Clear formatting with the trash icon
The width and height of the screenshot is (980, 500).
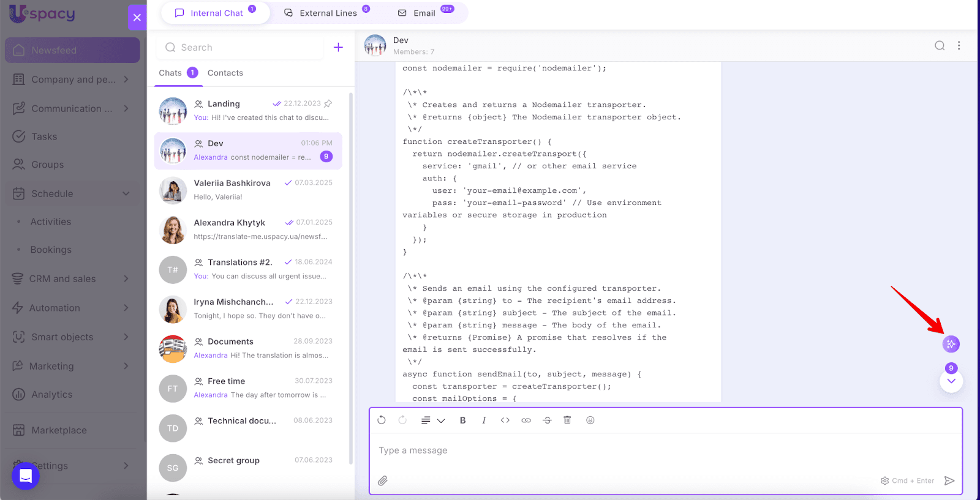[x=567, y=420]
